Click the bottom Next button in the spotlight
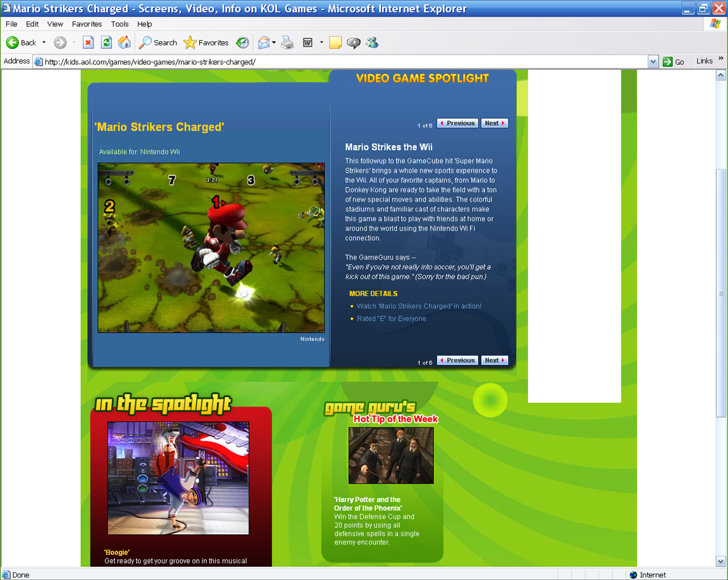This screenshot has height=580, width=728. [495, 360]
